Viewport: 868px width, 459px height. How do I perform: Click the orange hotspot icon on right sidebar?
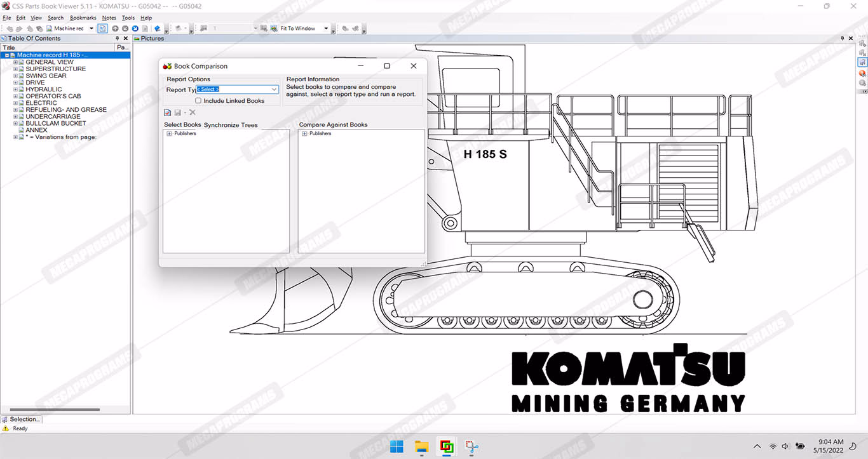pos(862,73)
